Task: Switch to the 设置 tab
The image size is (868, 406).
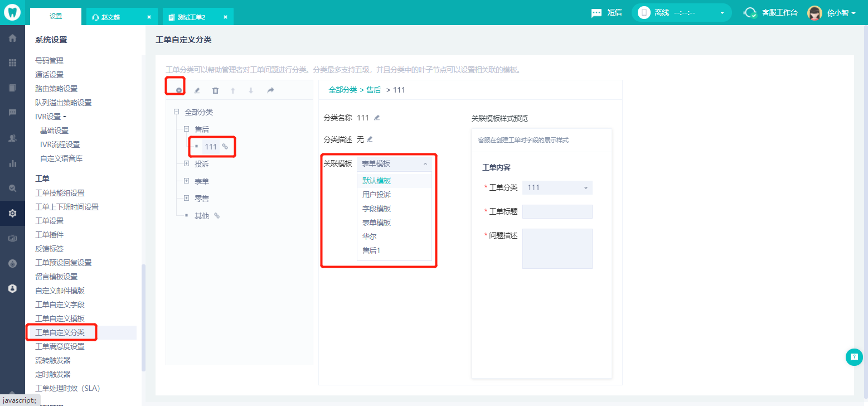Action: coord(56,17)
